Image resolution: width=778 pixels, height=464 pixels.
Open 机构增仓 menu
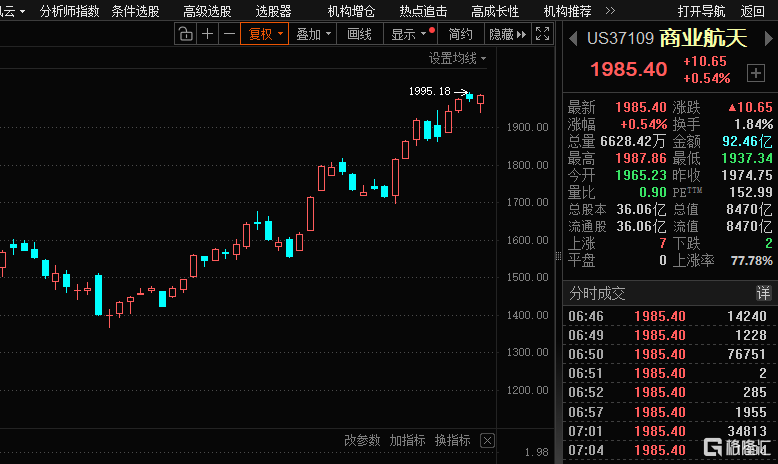click(x=351, y=11)
